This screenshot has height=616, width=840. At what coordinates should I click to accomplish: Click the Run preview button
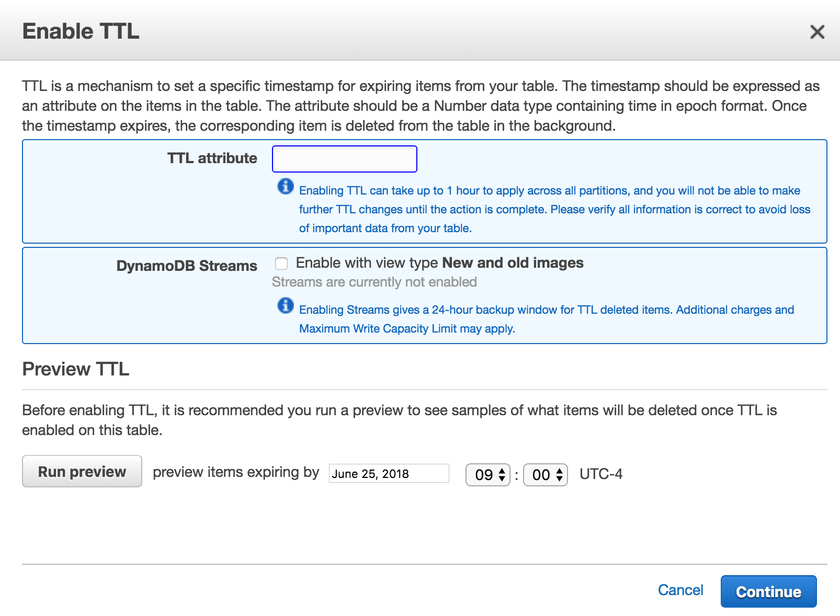pyautogui.click(x=82, y=471)
